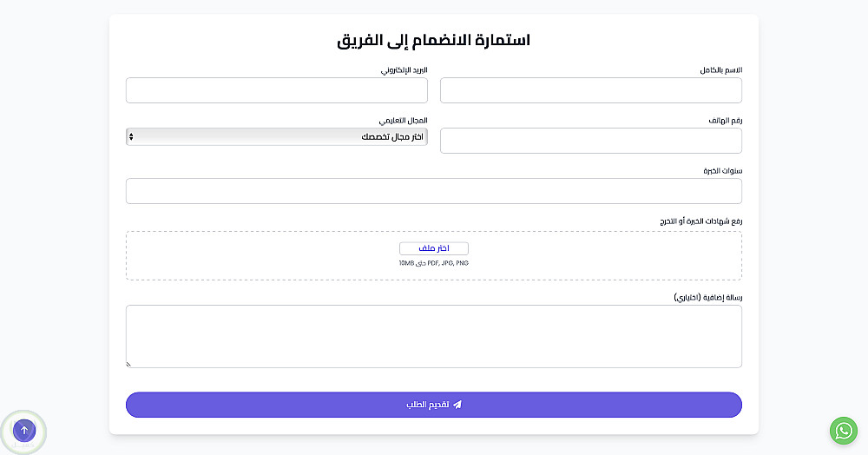Click the 'الاسم بالكامل' label
This screenshot has height=455, width=868.
pyautogui.click(x=720, y=69)
